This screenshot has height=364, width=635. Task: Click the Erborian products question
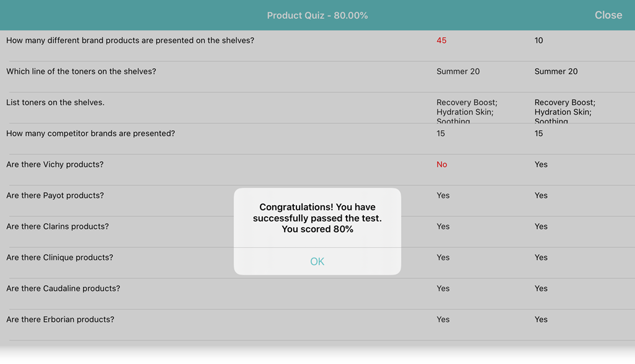pyautogui.click(x=60, y=319)
